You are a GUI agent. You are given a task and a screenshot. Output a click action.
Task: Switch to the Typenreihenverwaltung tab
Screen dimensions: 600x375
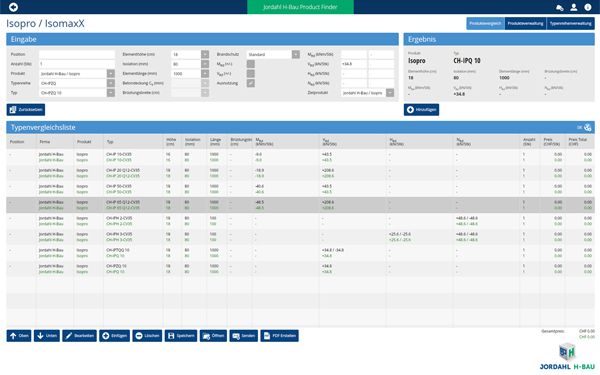click(571, 23)
